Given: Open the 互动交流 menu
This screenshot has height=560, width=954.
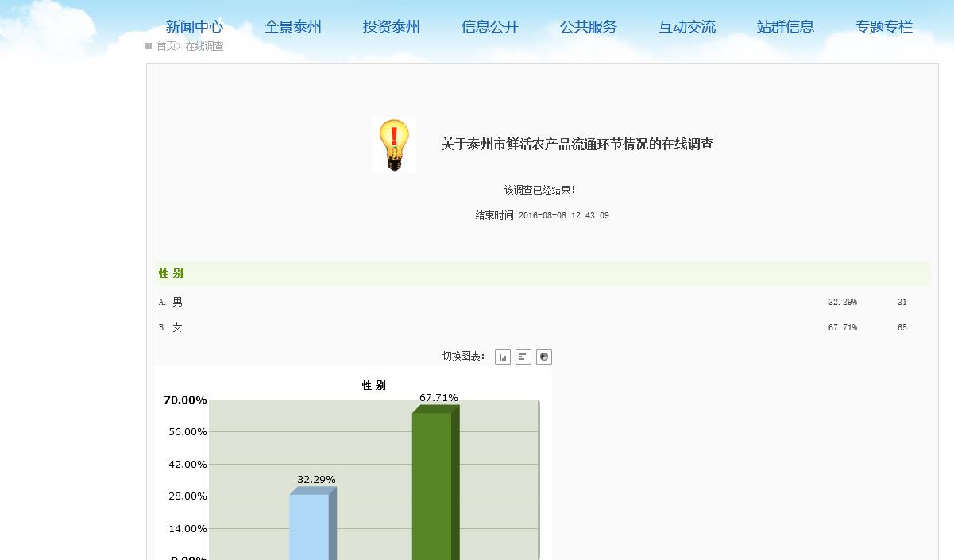Looking at the screenshot, I should pos(687,27).
